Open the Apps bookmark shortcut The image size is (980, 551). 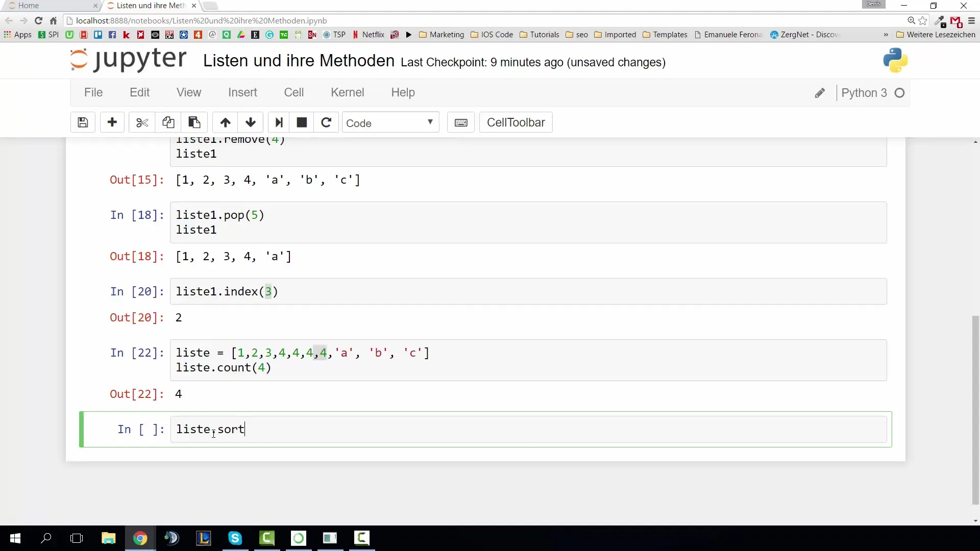pyautogui.click(x=18, y=35)
